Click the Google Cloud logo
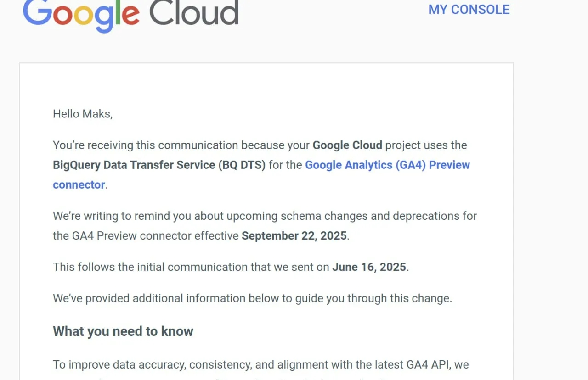Viewport: 588px width, 380px height. 131,14
